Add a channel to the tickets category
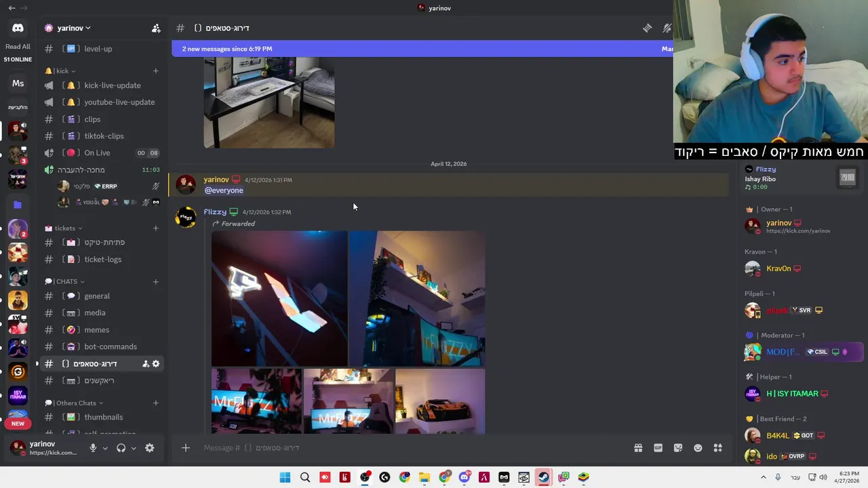Viewport: 868px width, 488px height. coord(155,228)
